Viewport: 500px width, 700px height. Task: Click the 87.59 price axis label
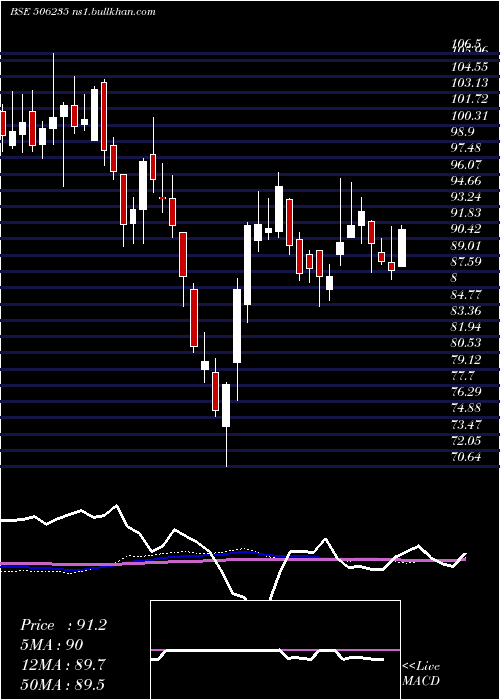click(x=466, y=262)
